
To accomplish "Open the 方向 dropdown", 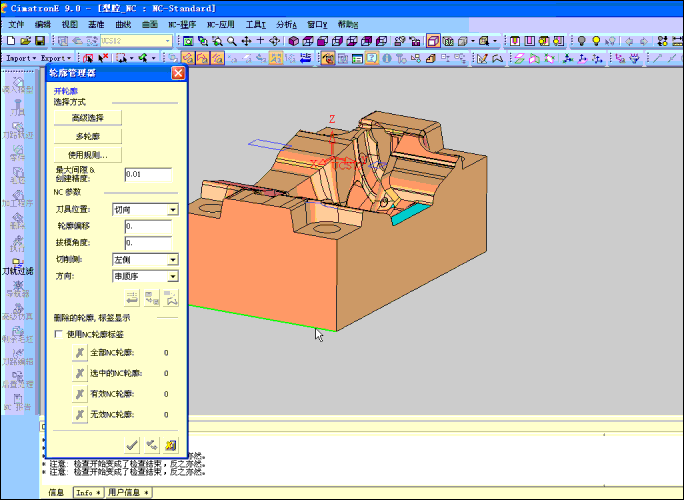I will [x=173, y=276].
